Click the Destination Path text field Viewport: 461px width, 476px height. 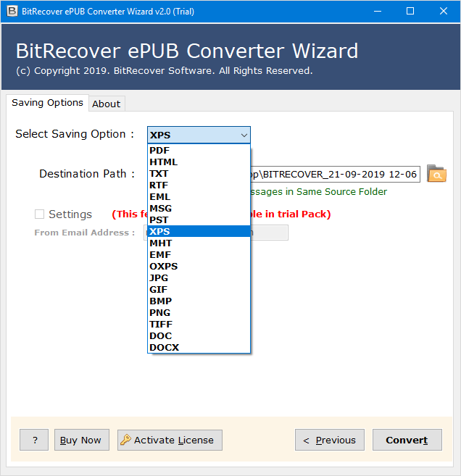(x=336, y=175)
